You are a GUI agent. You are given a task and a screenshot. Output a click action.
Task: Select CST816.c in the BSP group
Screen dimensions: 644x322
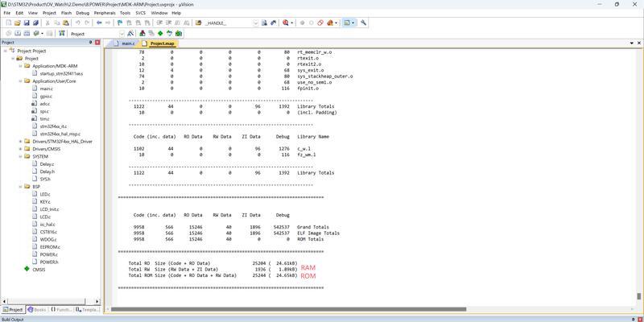[x=48, y=232]
